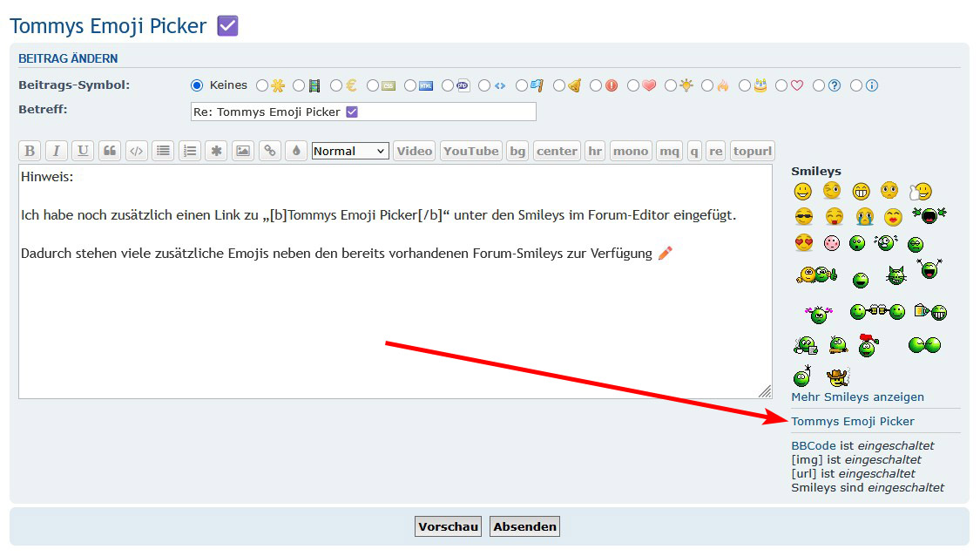This screenshot has width=980, height=556.
Task: Insert a quote block via toolbar
Action: (x=110, y=151)
